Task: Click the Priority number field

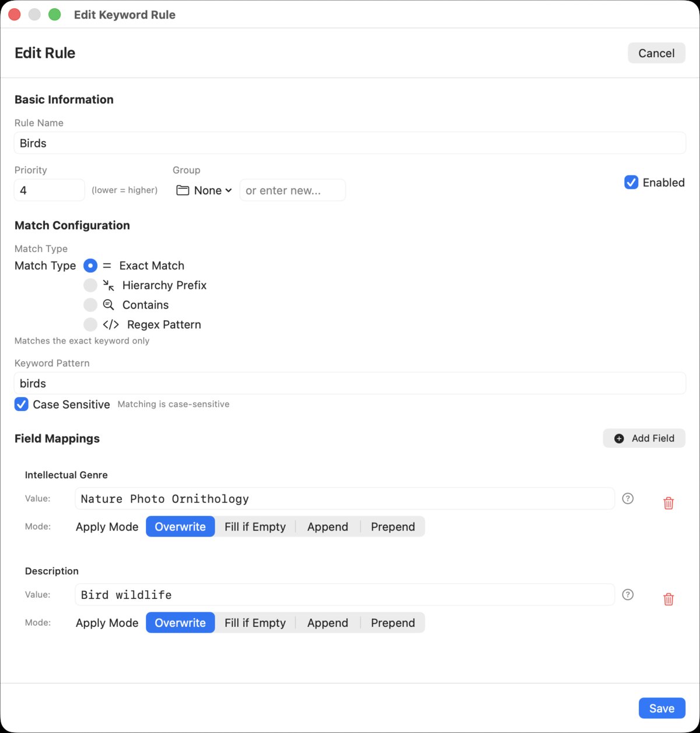Action: pyautogui.click(x=49, y=190)
